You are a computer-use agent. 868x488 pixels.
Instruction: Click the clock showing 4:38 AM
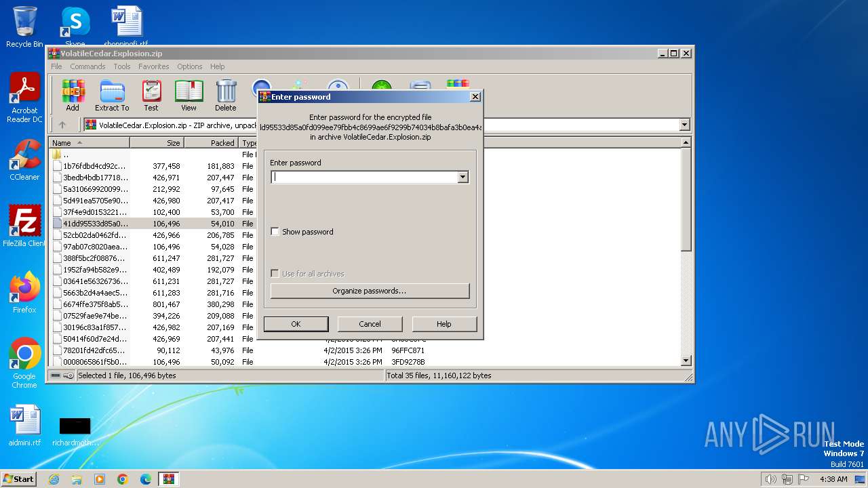pos(833,479)
